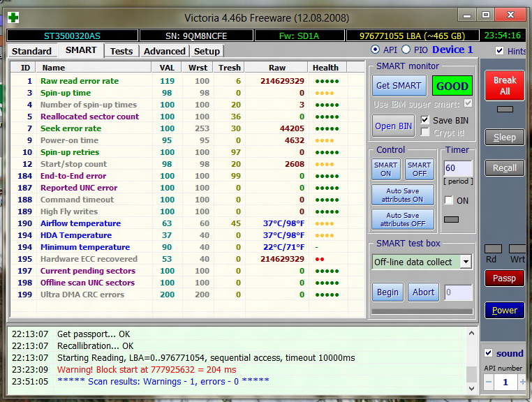Viewport: 532px width, 402px height.
Task: Switch to the Standard tab
Action: pos(31,51)
